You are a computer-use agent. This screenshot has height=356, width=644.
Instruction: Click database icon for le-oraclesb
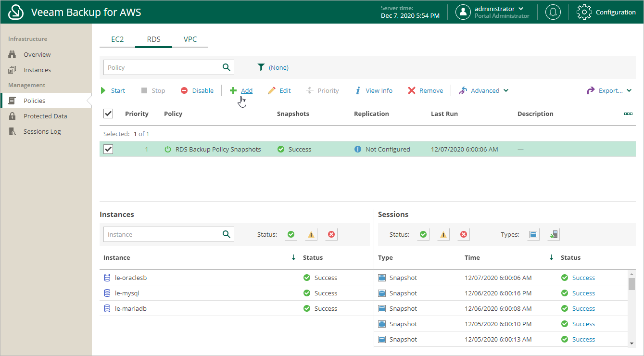107,278
